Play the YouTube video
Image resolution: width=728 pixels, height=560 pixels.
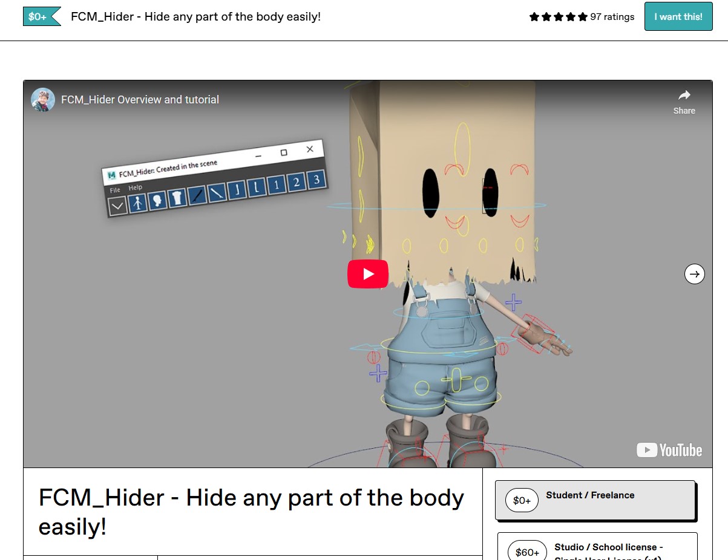click(x=367, y=273)
